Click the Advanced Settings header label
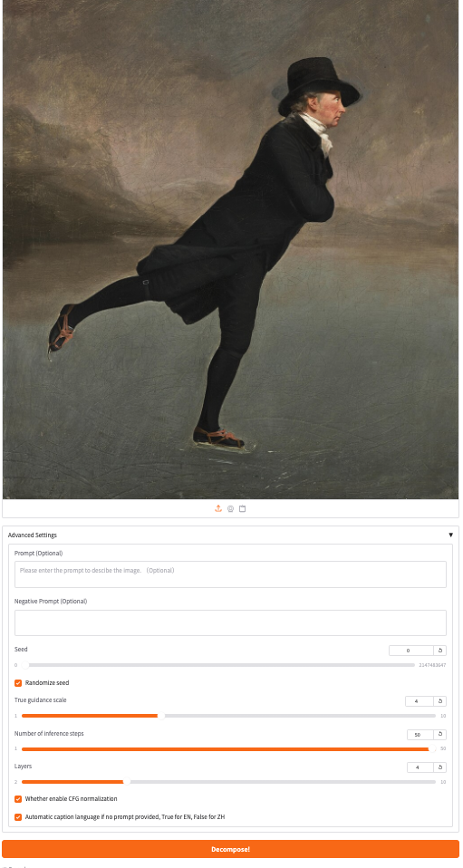 [32, 535]
